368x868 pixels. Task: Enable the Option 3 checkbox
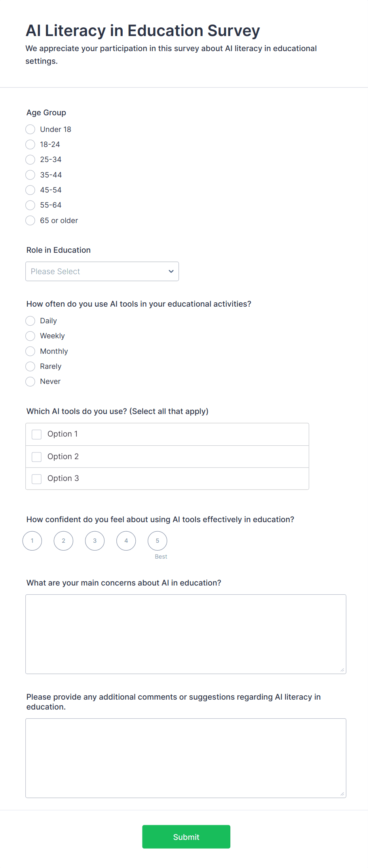(x=37, y=479)
